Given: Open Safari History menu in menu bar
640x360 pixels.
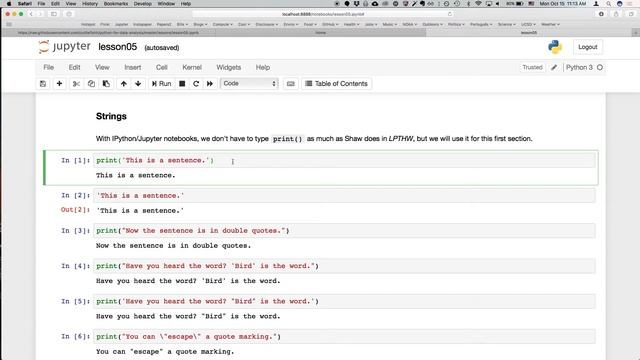Looking at the screenshot, I should pyautogui.click(x=90, y=4).
